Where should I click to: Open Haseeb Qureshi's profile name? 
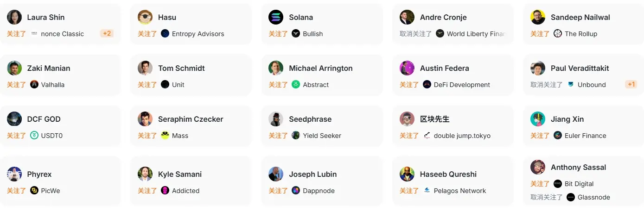coord(448,174)
